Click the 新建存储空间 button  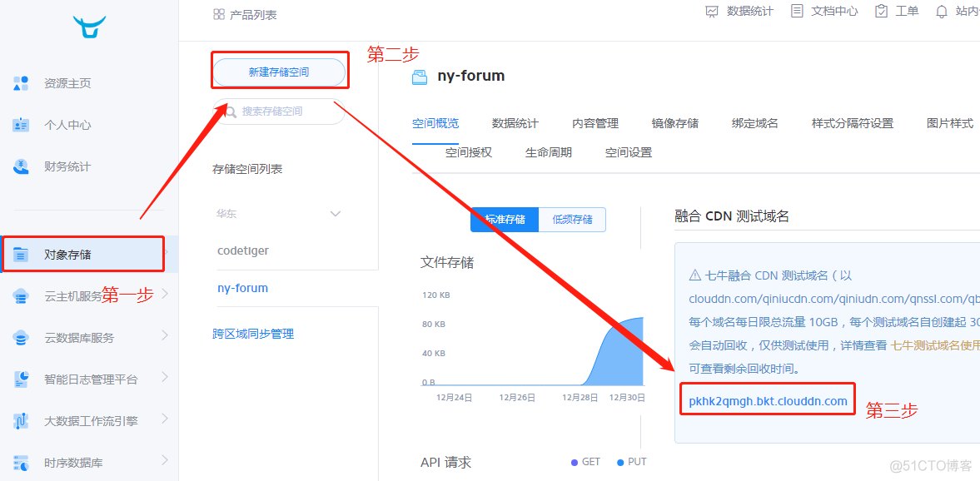(x=279, y=72)
